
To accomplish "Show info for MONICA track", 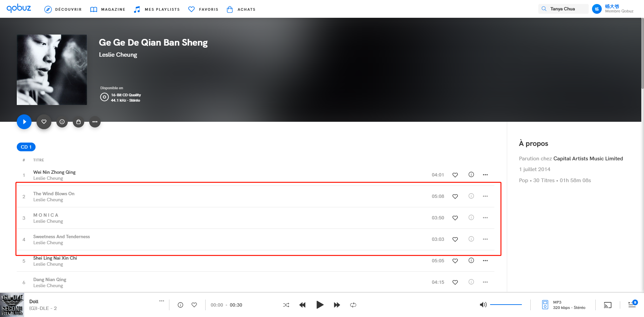I will coord(471,217).
